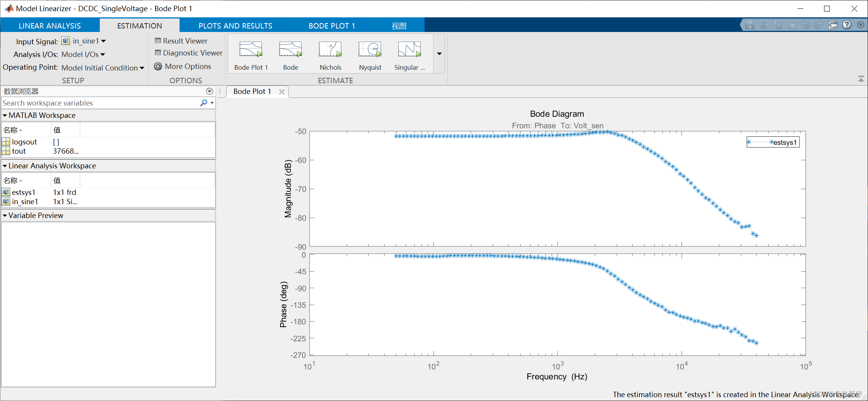The width and height of the screenshot is (868, 401).
Task: Open More Options gear
Action: point(158,66)
